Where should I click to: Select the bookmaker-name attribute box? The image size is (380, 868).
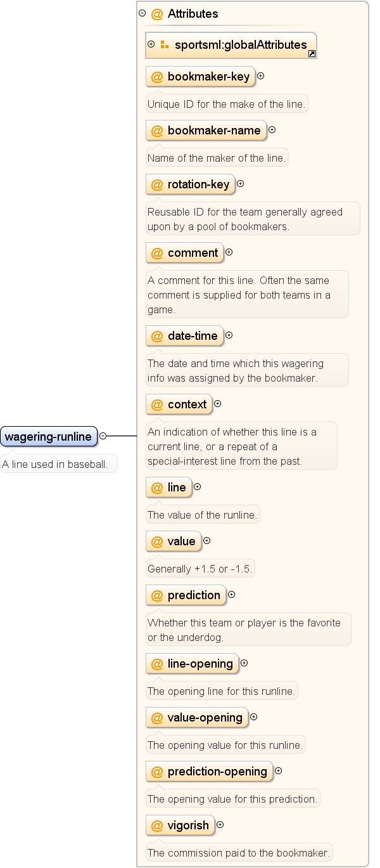206,131
